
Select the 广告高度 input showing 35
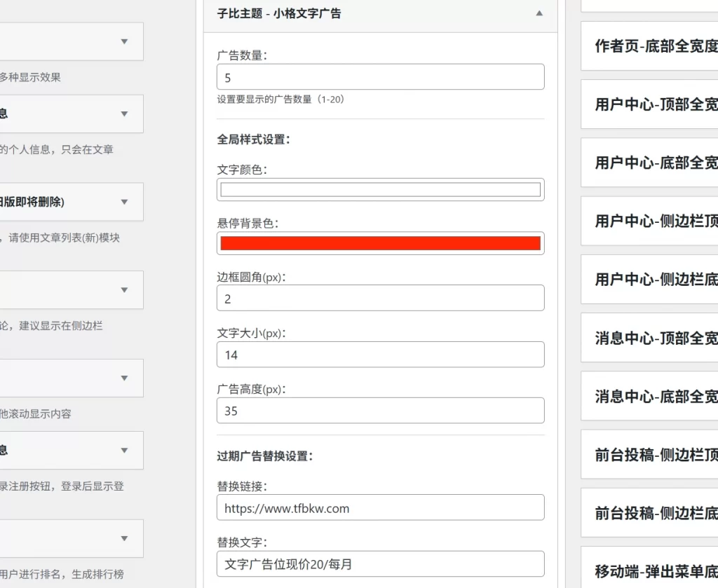[x=380, y=411]
